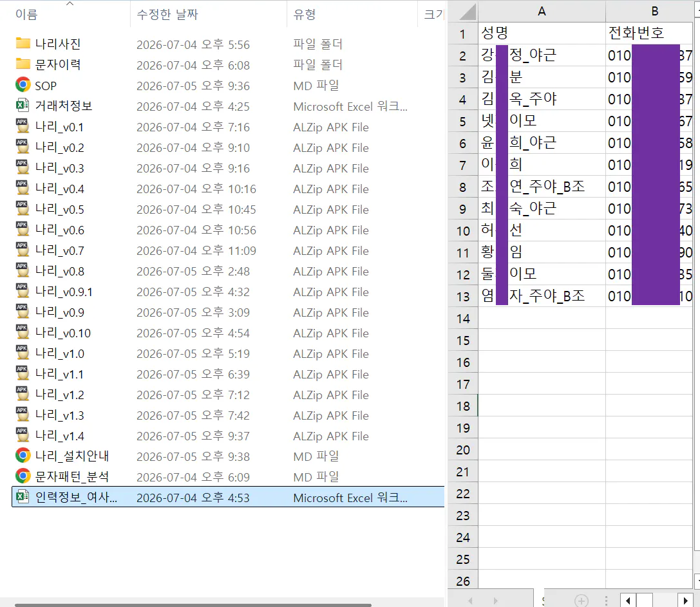This screenshot has width=700, height=607.
Task: Click the cell ending in 연_주야_B조
Action: tap(542, 186)
